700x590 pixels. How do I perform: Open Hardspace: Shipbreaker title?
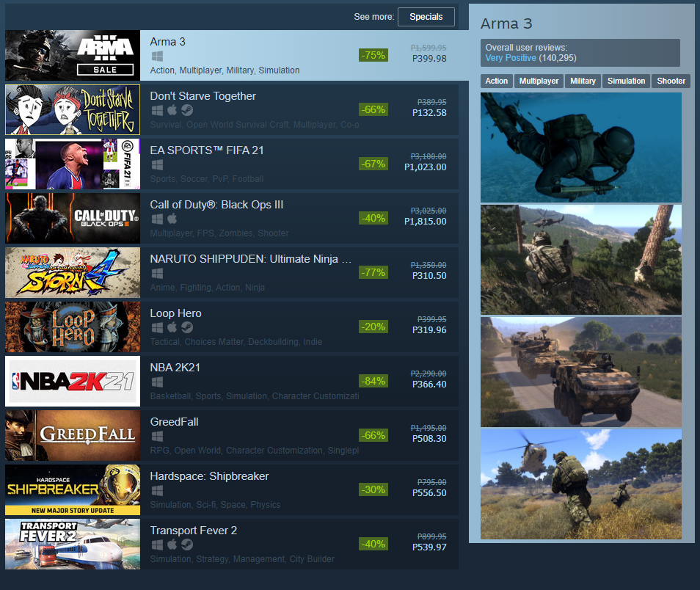pyautogui.click(x=209, y=476)
